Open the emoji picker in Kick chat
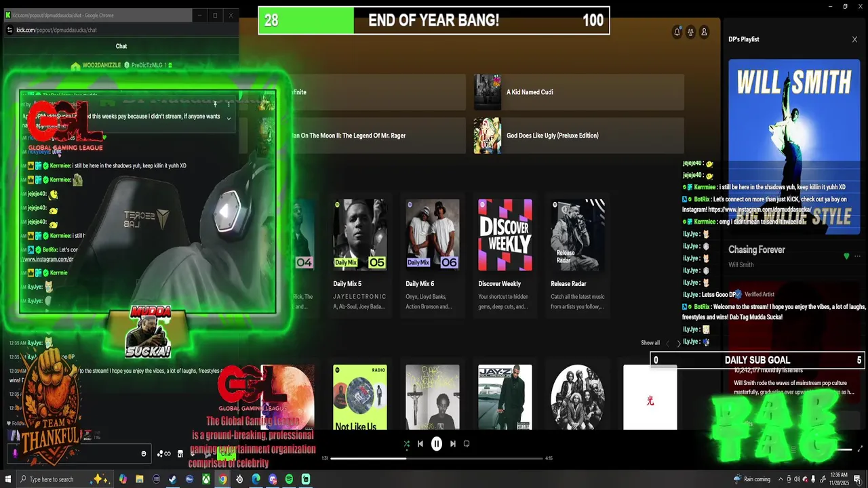Image resolution: width=868 pixels, height=488 pixels. (143, 453)
